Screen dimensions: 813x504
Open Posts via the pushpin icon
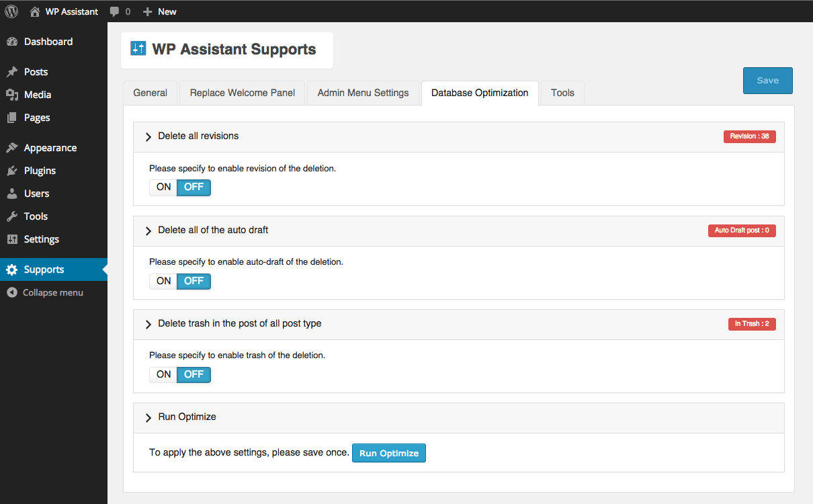tap(12, 72)
